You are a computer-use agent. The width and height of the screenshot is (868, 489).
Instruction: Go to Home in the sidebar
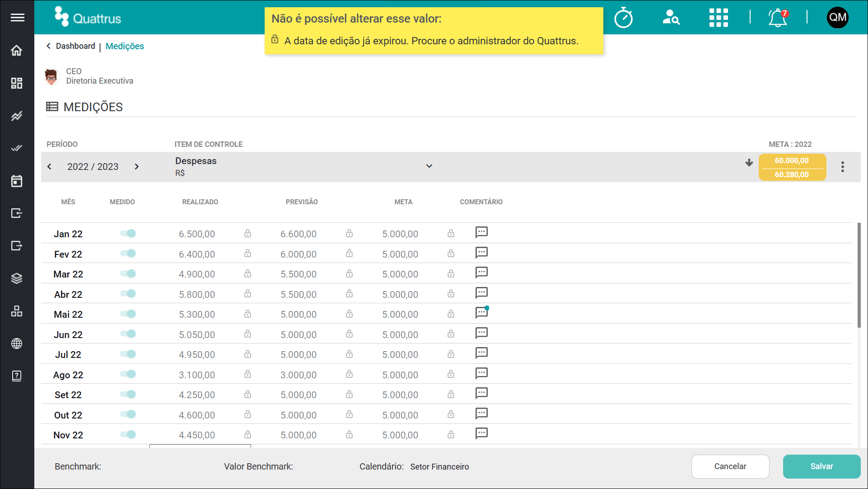pos(17,50)
